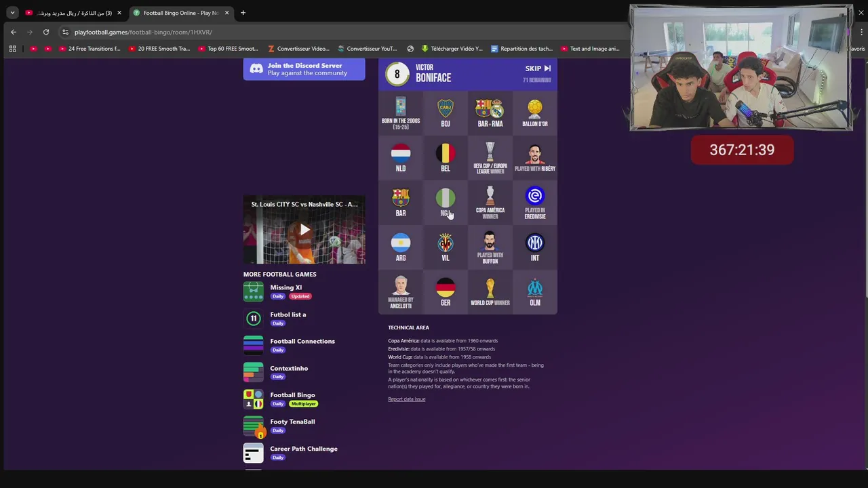868x488 pixels.
Task: Pick the Played with Ribéry cell
Action: pyautogui.click(x=535, y=158)
